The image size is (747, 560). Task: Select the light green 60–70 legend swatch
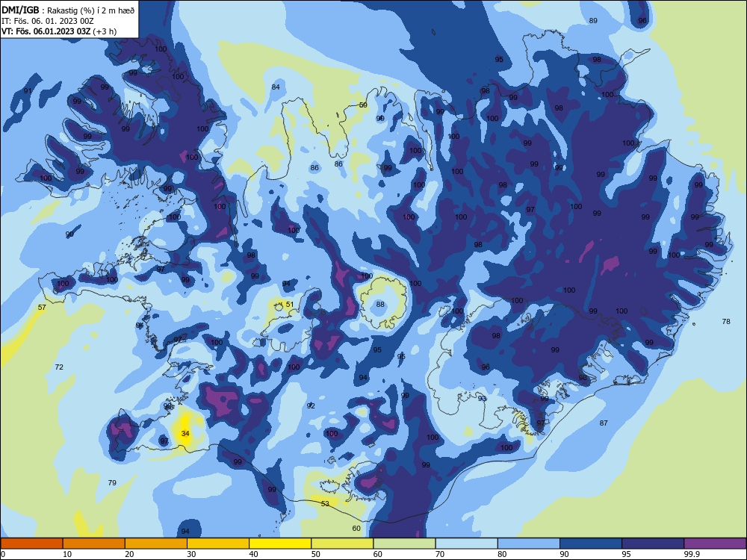tap(404, 544)
